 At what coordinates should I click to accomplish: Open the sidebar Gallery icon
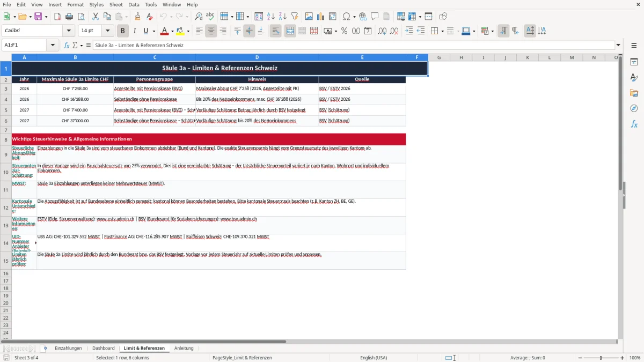(634, 93)
